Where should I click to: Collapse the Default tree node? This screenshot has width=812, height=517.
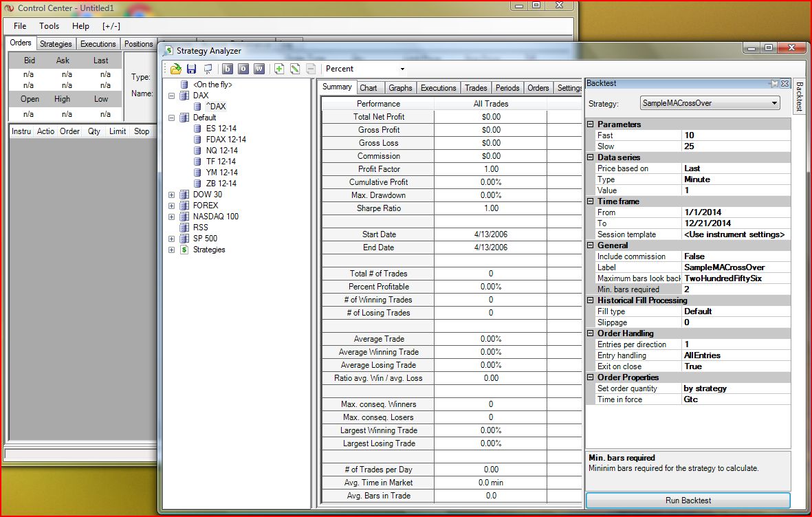point(171,118)
